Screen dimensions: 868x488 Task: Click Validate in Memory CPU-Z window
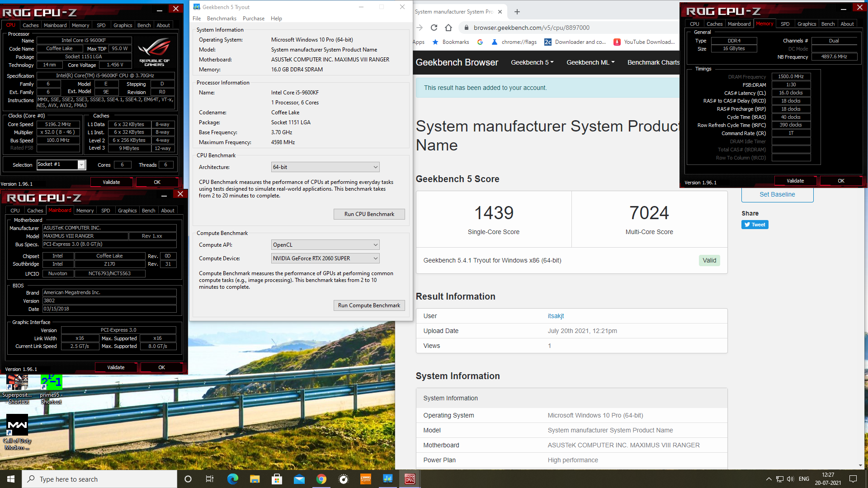click(795, 181)
